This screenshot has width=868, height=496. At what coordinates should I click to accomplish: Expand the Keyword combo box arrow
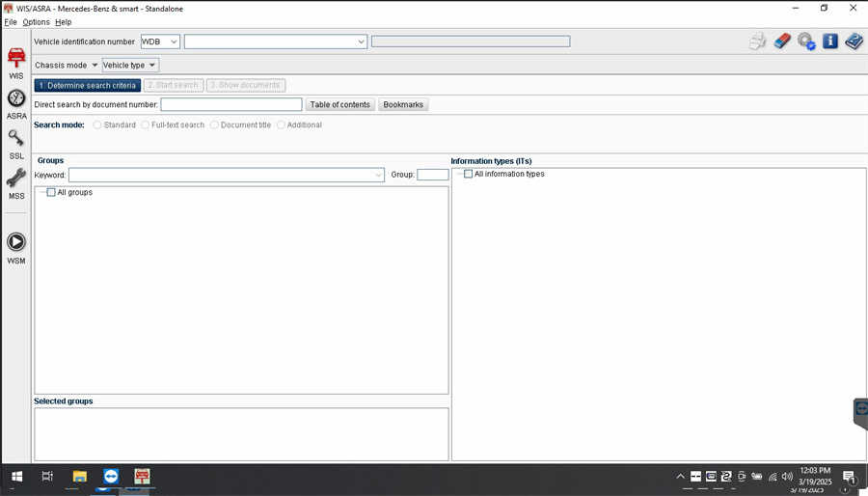378,175
